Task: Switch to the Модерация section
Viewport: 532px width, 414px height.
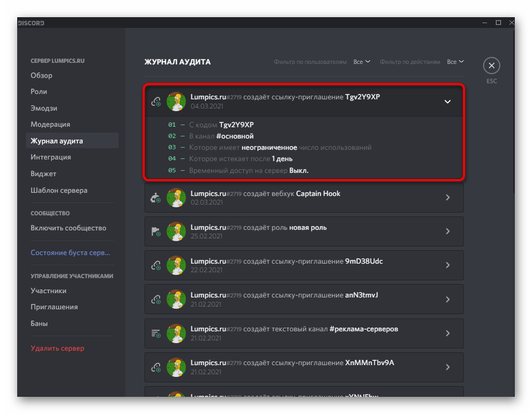Action: (51, 125)
